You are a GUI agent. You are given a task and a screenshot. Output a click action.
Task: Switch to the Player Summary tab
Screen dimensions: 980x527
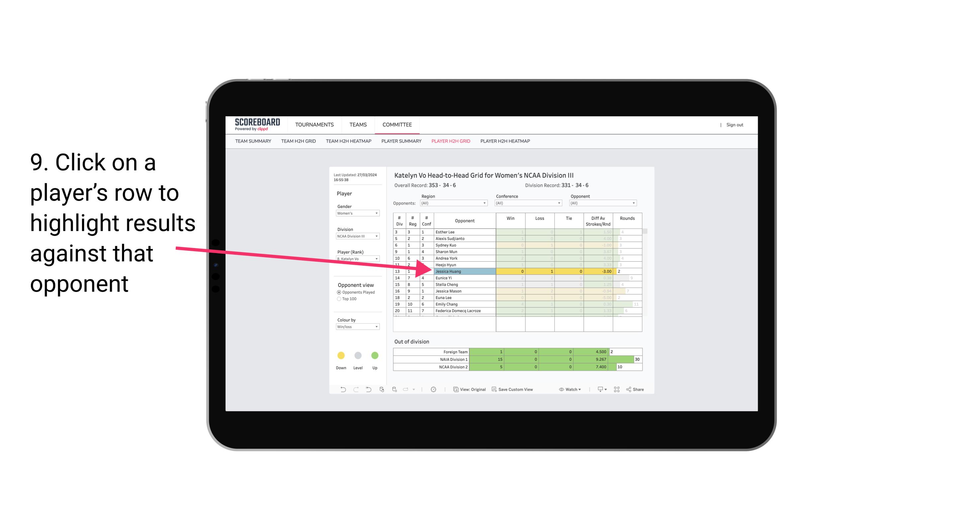(x=401, y=142)
